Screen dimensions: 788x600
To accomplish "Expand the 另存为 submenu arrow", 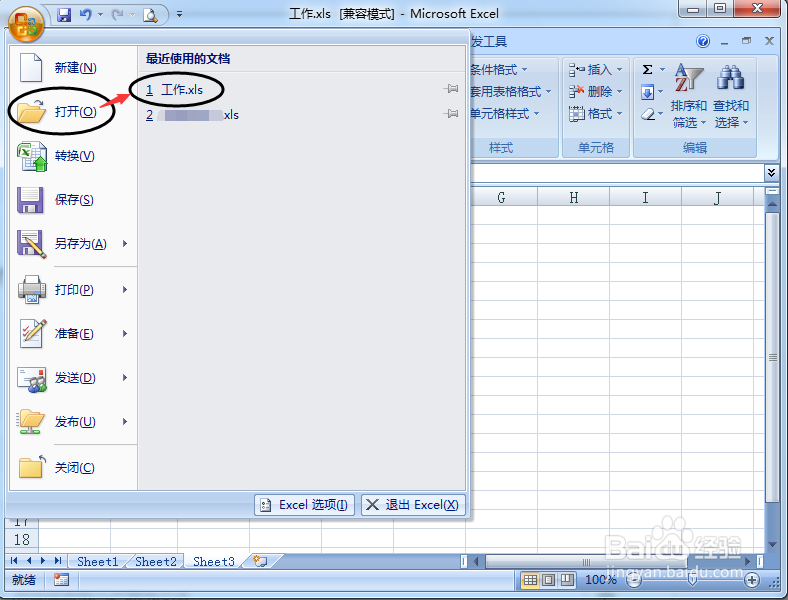I will pos(125,244).
